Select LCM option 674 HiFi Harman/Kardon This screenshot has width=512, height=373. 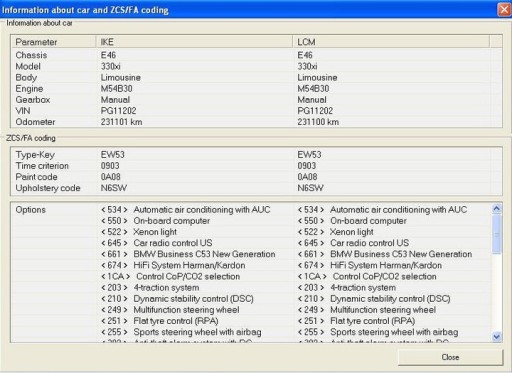tap(370, 265)
